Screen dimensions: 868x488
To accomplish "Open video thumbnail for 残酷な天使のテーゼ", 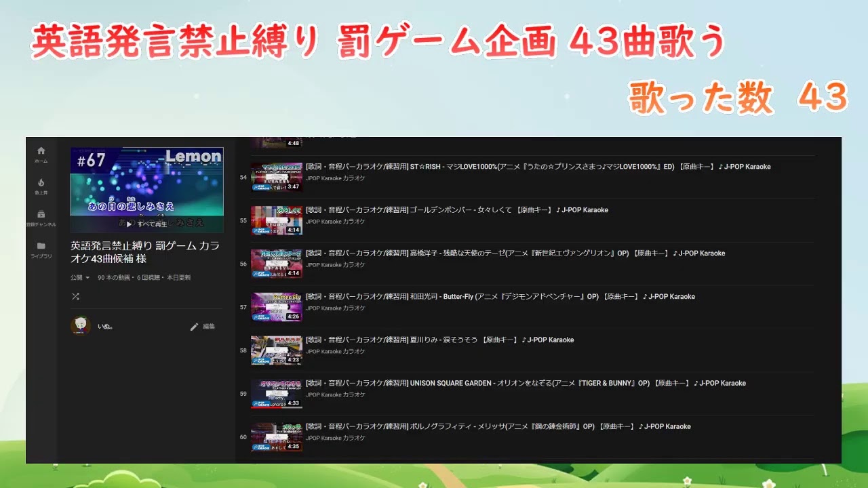I will [x=277, y=264].
